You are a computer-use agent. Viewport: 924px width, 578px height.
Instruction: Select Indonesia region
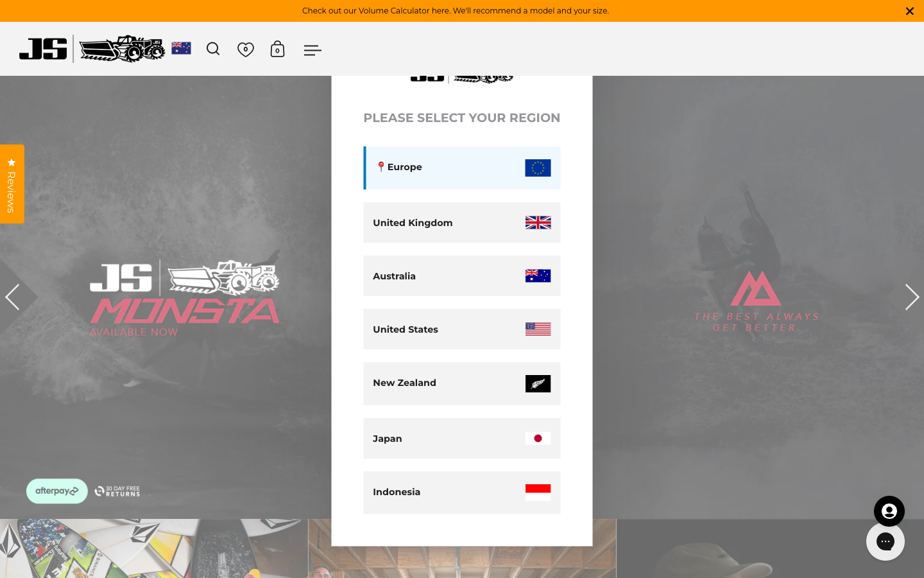(x=462, y=493)
